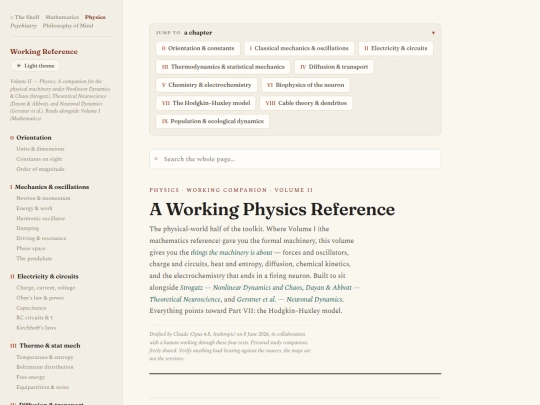The height and width of the screenshot is (405, 540).
Task: Go to Free energy subsection
Action: 31,377
